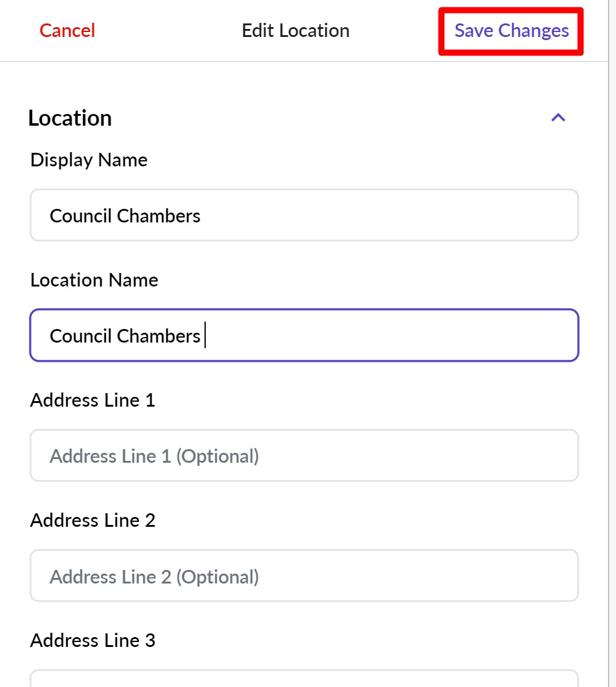The height and width of the screenshot is (687, 616).
Task: Click the vertical scrollbar on the right edge
Action: [612, 343]
